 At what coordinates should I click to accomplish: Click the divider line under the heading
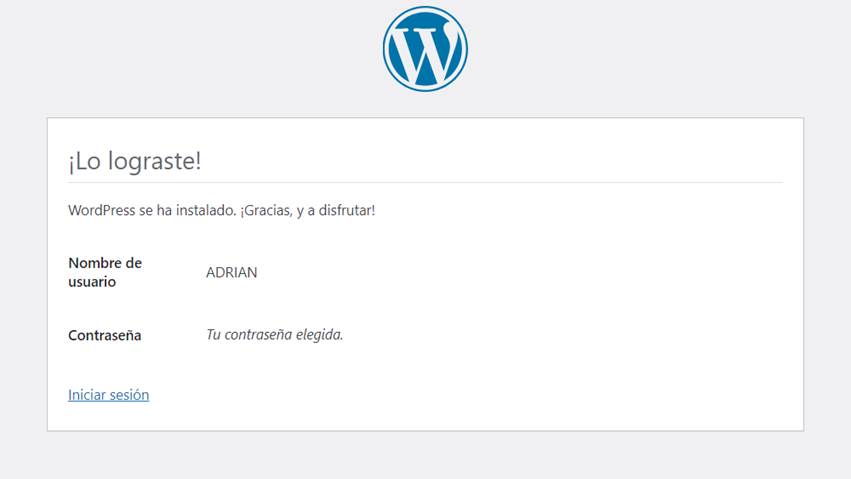pos(425,182)
